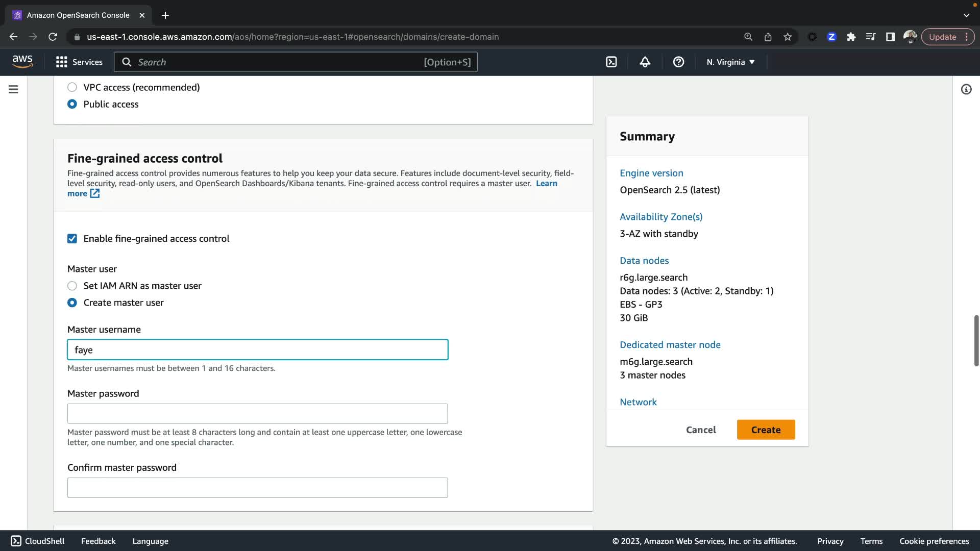Expand the tab search chevron at top right
This screenshot has height=551, width=980.
966,15
